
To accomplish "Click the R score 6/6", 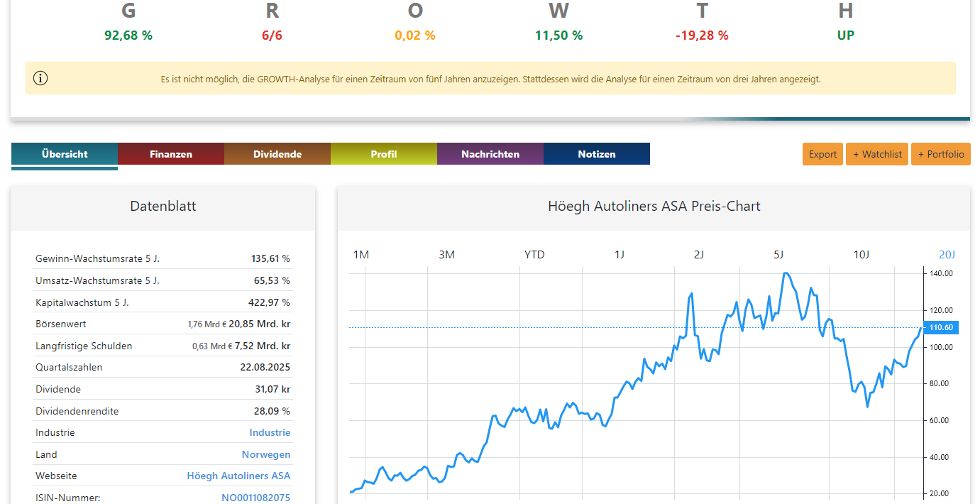I will pos(272,35).
